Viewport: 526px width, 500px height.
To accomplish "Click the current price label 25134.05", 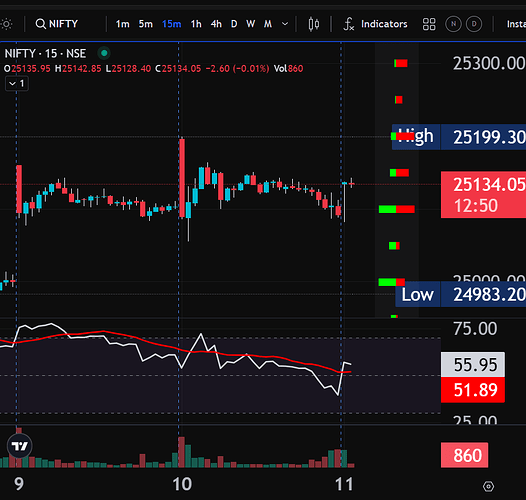I will (483, 195).
